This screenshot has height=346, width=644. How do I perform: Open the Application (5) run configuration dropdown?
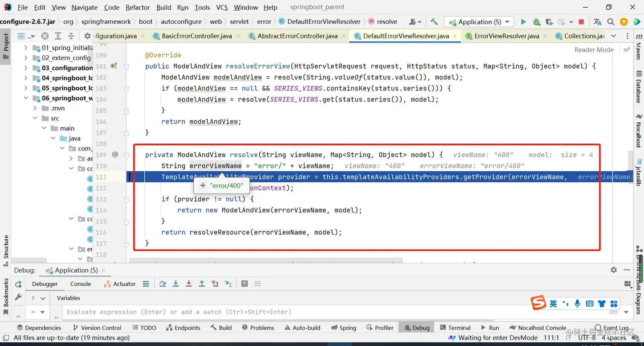pyautogui.click(x=479, y=22)
